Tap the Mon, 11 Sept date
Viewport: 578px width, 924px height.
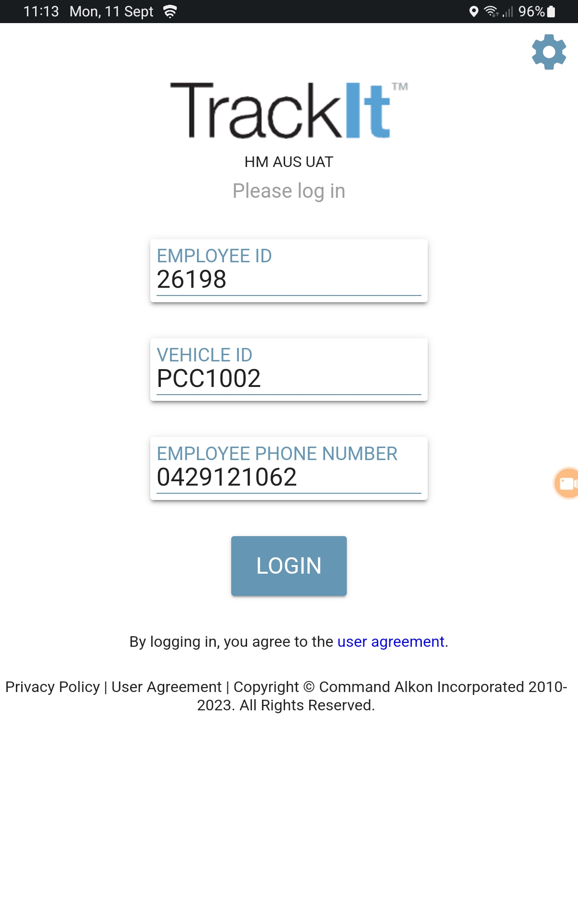(x=111, y=12)
